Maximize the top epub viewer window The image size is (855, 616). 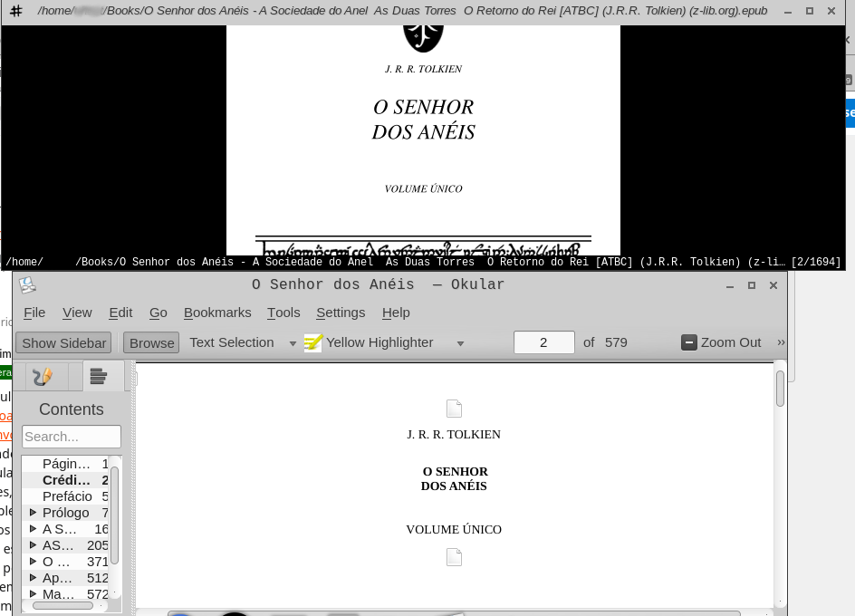pyautogui.click(x=810, y=11)
